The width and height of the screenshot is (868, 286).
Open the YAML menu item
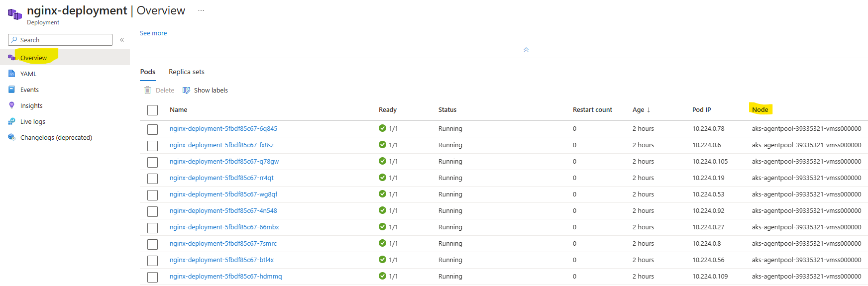point(28,74)
